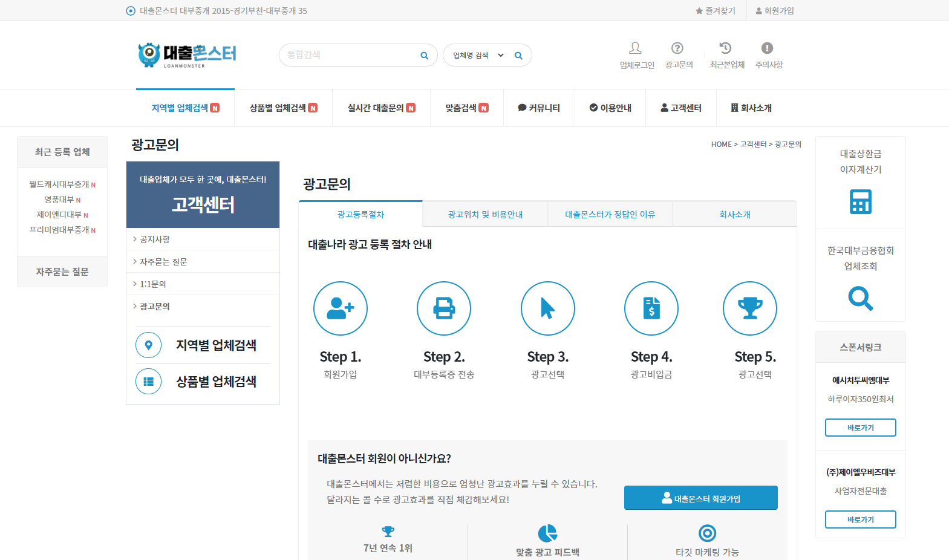Click 고객센터 in breadcrumb
Screen dimensions: 949x560
click(x=753, y=145)
